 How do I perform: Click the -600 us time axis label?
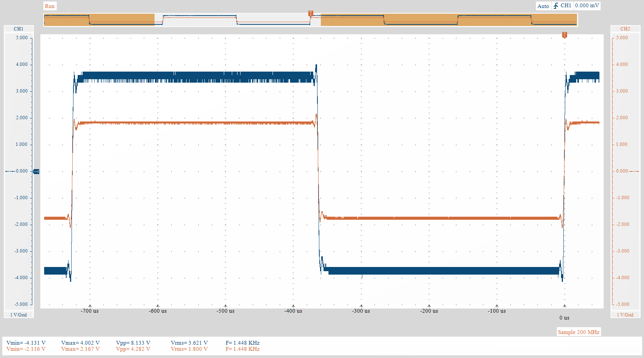tap(158, 311)
